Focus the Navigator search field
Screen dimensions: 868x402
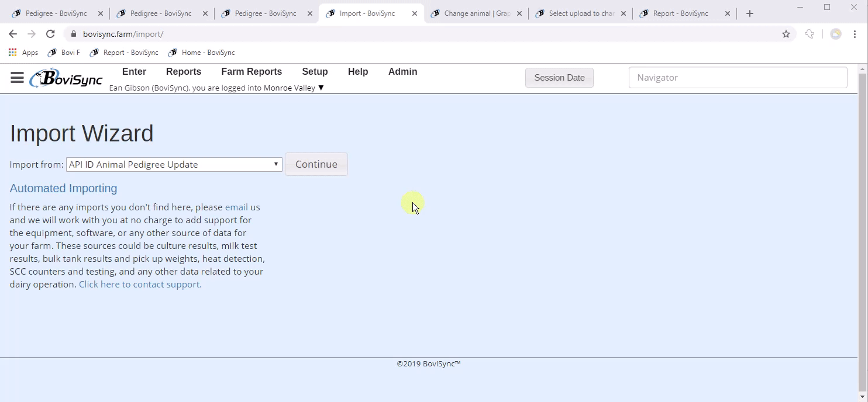(738, 78)
